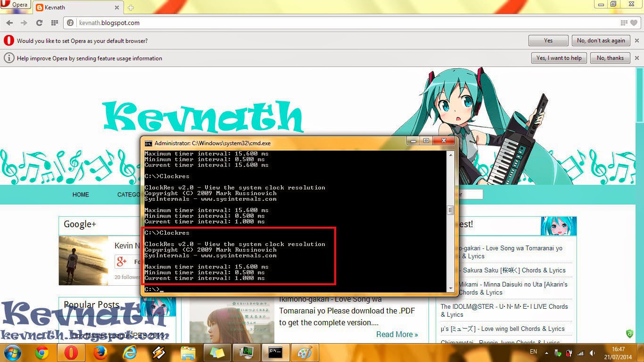Launch Winamp from the taskbar
Screen dimensions: 644x362
point(158,353)
